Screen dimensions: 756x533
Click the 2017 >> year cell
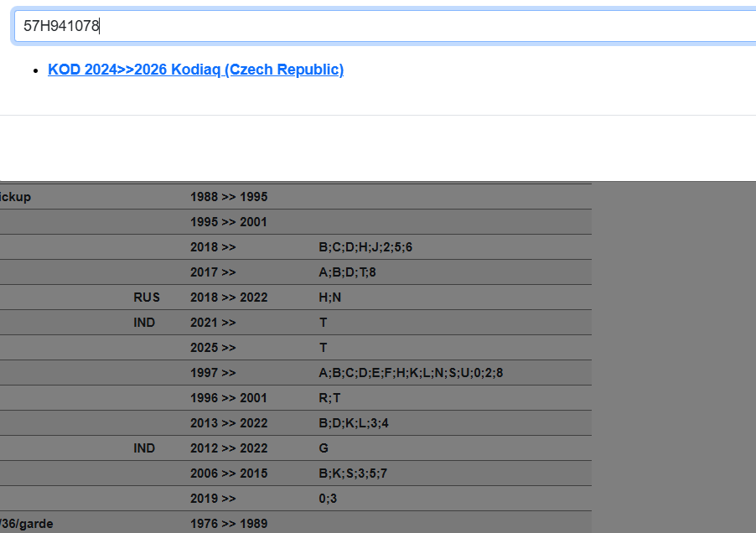coord(213,272)
